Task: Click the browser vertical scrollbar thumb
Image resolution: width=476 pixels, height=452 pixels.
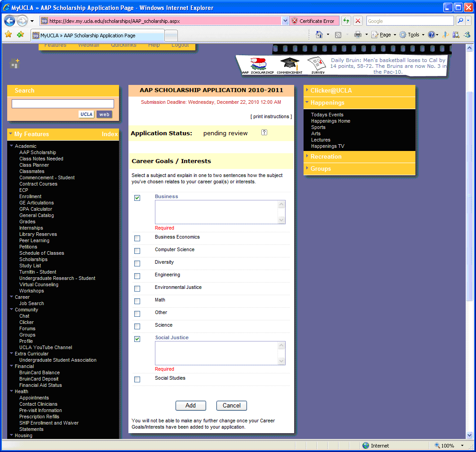Action: (x=470, y=195)
